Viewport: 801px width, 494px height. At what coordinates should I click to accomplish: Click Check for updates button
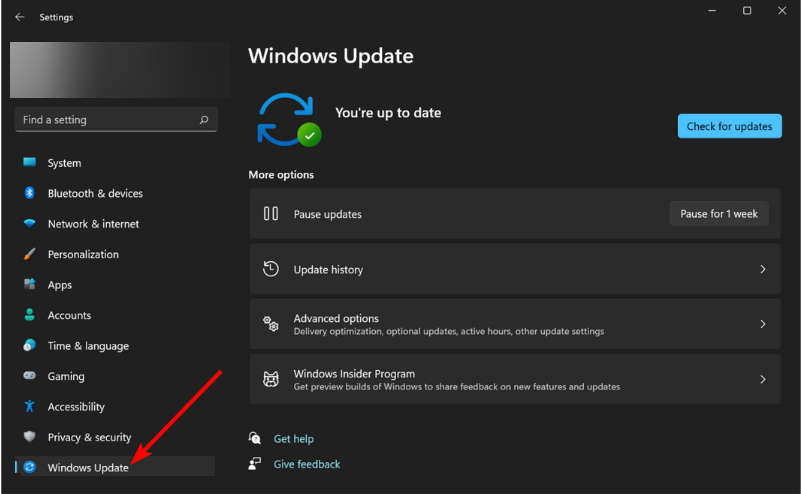(x=729, y=126)
